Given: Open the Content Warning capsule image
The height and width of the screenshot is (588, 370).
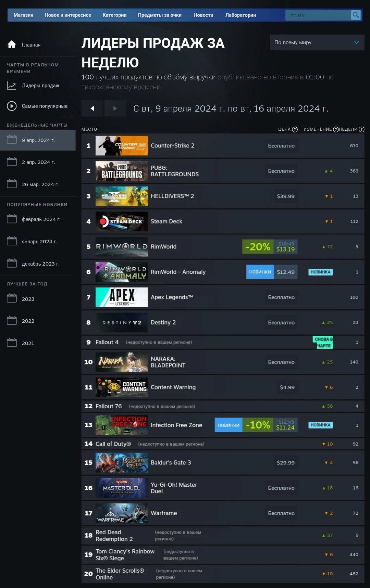Looking at the screenshot, I should [x=122, y=387].
